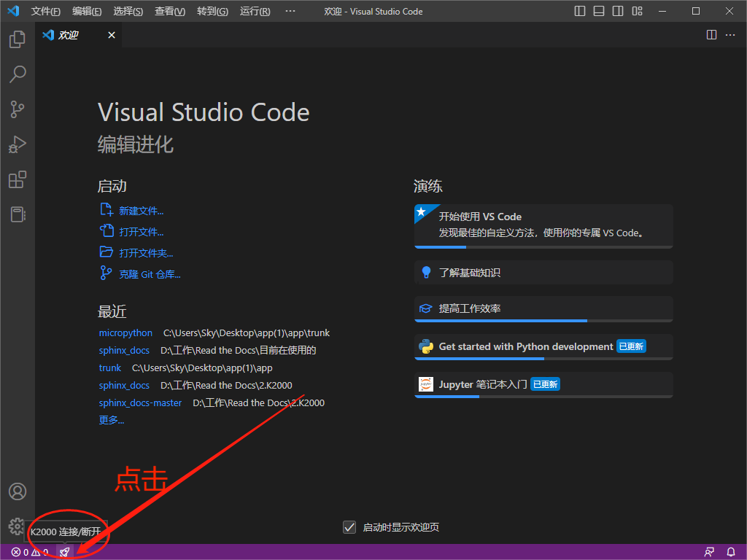Close the 欢迎 tab
Viewport: 747px width, 560px height.
click(x=112, y=35)
